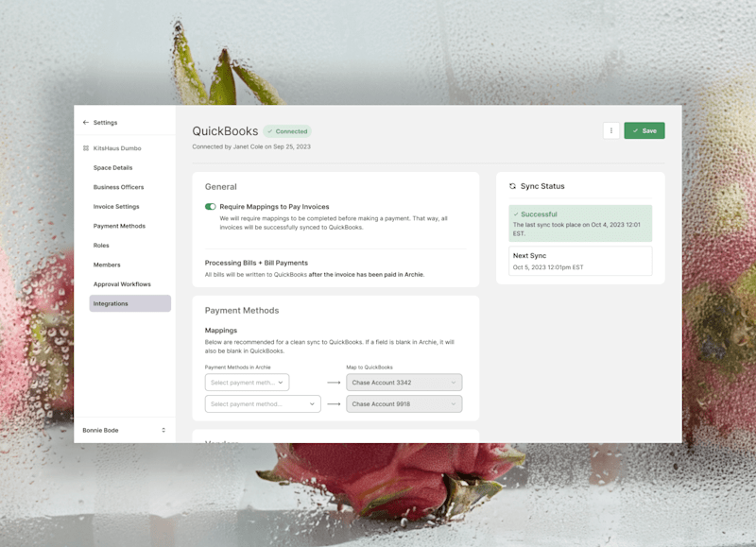The image size is (756, 547).
Task: Toggle Require Mappings to Pay Invoices switch
Action: click(210, 207)
